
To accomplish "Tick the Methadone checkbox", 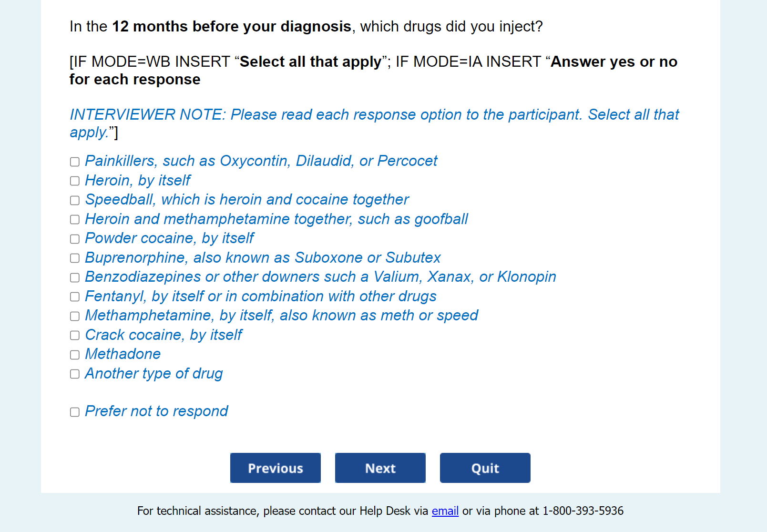I will coord(75,355).
